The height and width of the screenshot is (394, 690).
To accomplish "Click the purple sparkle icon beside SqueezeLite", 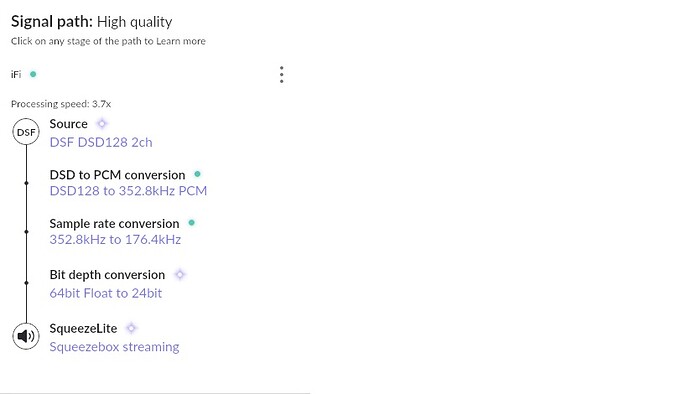I will (131, 328).
